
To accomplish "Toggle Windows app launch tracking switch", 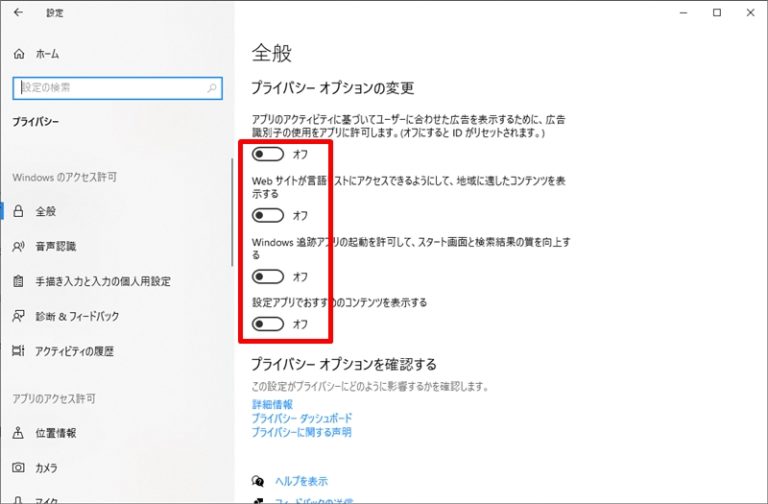I will [x=267, y=277].
